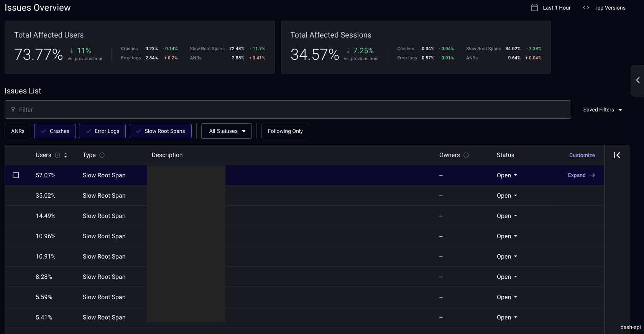Click the 5.59% users cell
The image size is (644, 334).
(44, 297)
